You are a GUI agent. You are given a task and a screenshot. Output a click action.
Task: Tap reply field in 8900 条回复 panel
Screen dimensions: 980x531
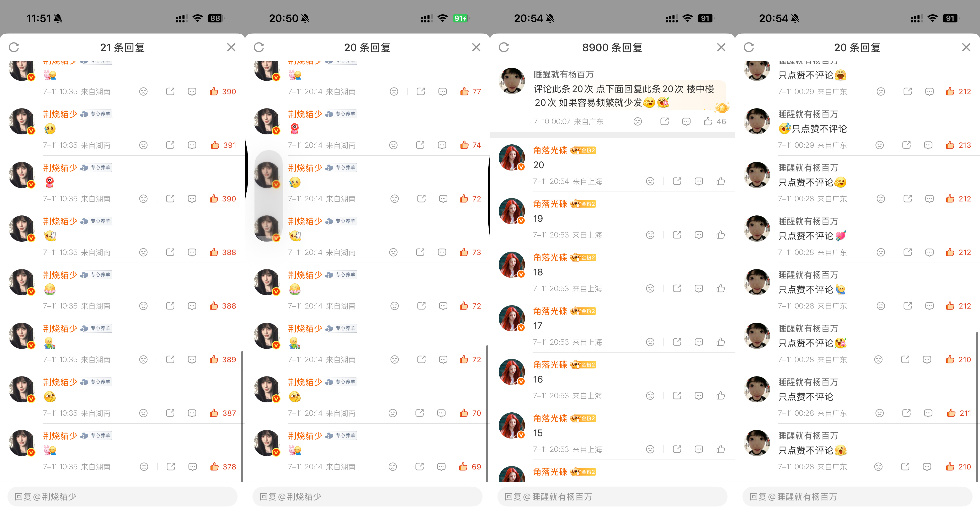(x=613, y=496)
